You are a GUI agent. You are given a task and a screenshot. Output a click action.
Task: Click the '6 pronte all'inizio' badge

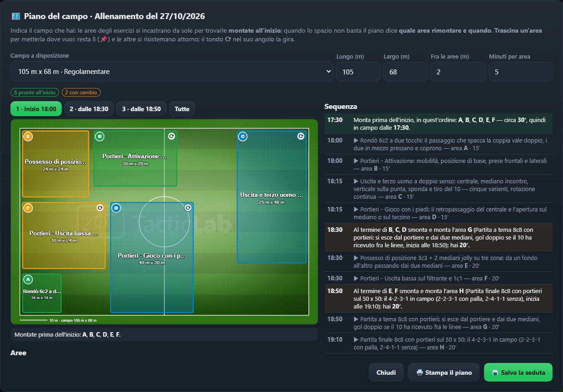(35, 93)
